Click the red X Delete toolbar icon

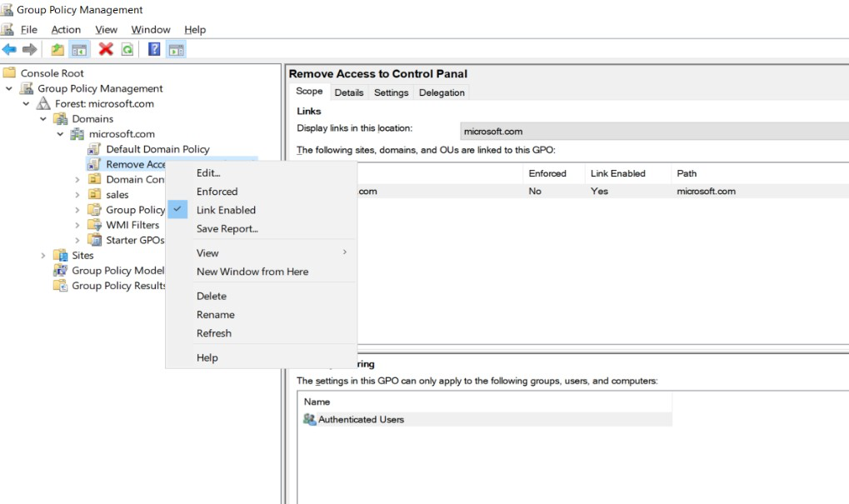coord(106,49)
